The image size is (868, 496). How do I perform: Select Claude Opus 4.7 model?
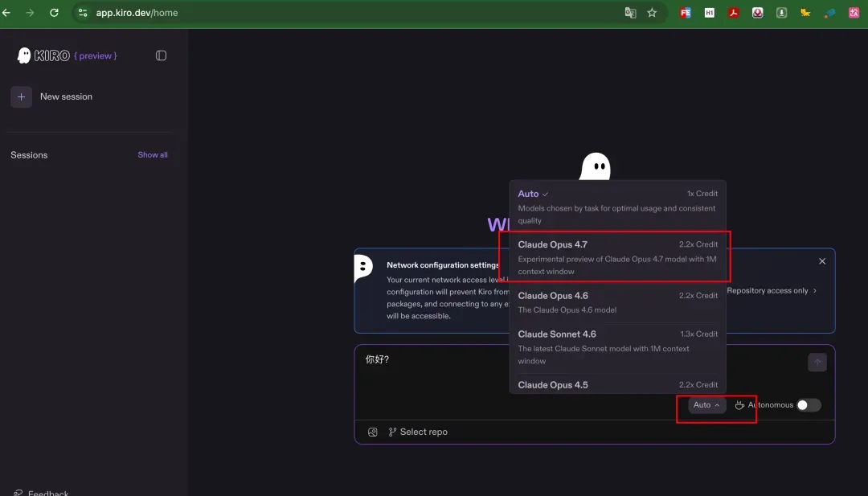[618, 257]
